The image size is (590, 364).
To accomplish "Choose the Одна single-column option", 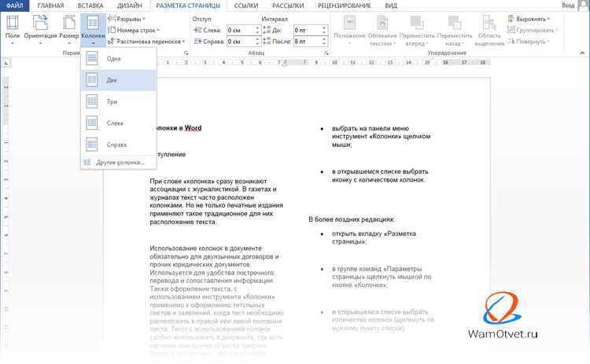I will pyautogui.click(x=119, y=58).
